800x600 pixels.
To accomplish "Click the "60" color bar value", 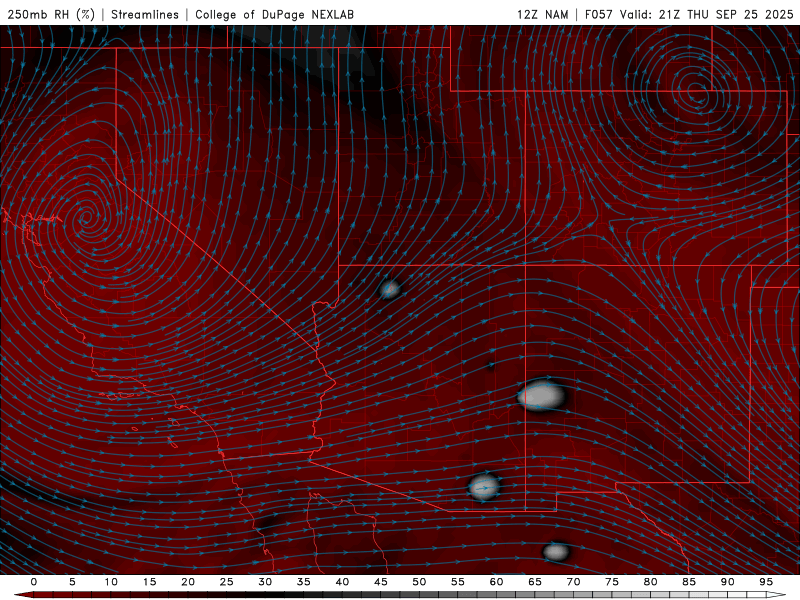I will pyautogui.click(x=496, y=582).
